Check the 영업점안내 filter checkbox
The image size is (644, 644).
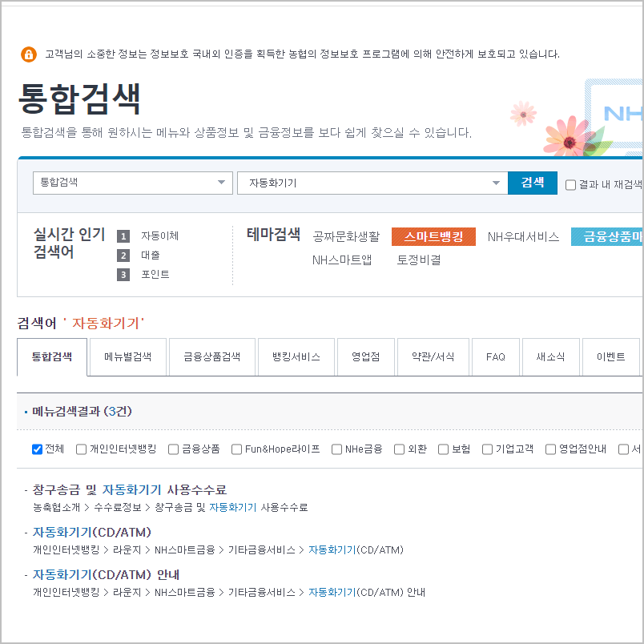550,449
